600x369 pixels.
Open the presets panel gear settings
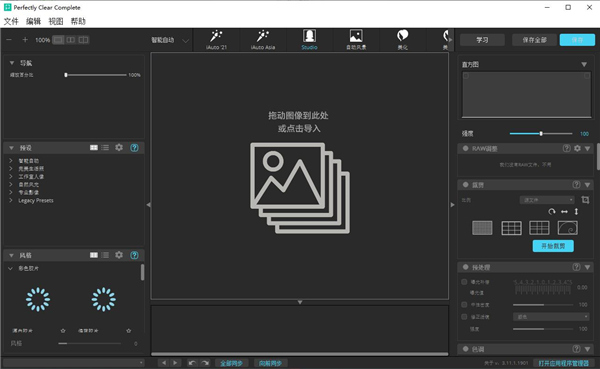119,147
